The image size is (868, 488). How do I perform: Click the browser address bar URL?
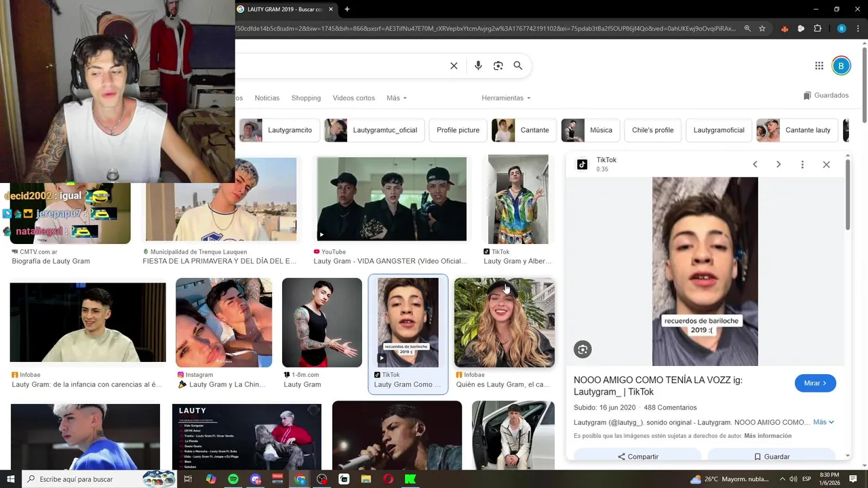click(486, 28)
